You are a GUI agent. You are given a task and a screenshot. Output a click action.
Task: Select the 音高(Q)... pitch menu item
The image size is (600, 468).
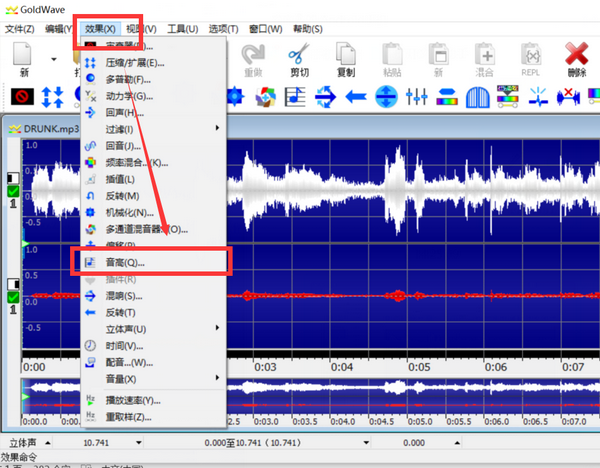pos(153,263)
